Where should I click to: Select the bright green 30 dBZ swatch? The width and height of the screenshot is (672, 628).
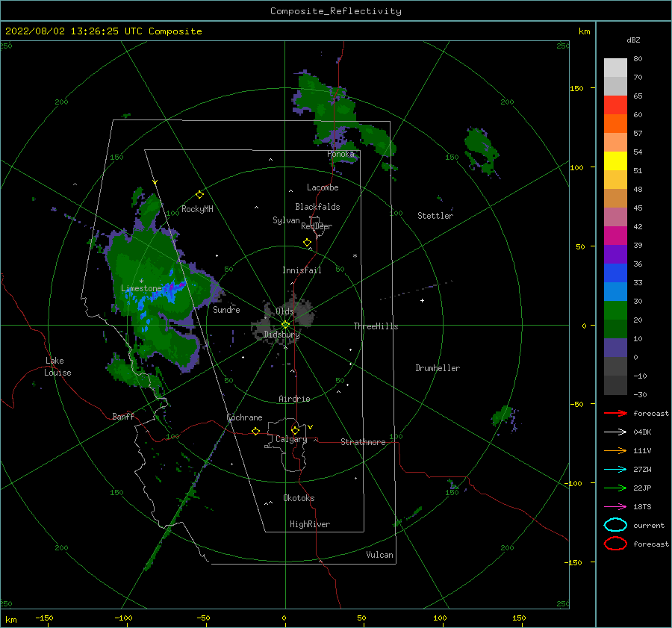pyautogui.click(x=615, y=310)
